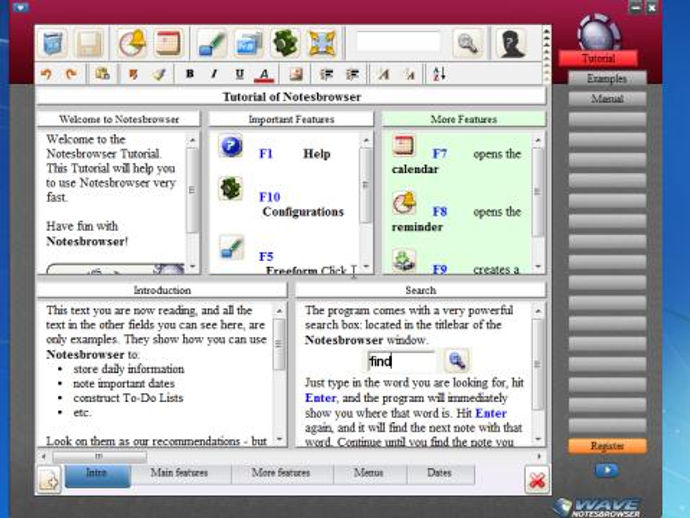690x518 pixels.
Task: Open the calendar icon in the top toolbar
Action: [x=168, y=43]
